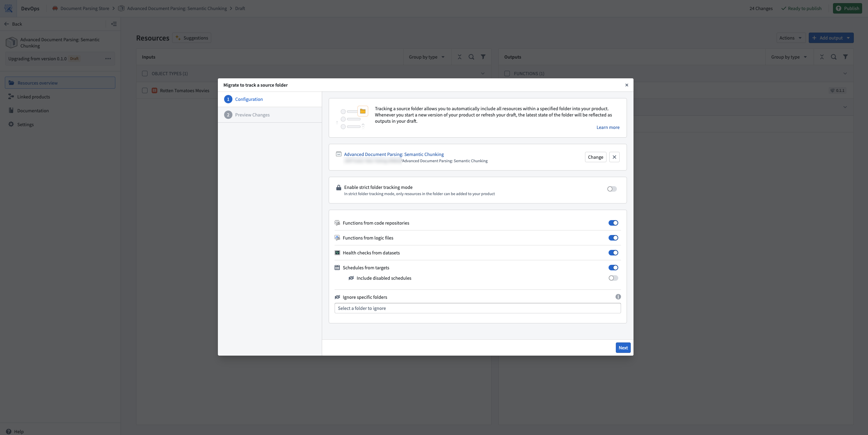The image size is (868, 435).
Task: Open the Group by type dropdown for Outputs
Action: [789, 56]
